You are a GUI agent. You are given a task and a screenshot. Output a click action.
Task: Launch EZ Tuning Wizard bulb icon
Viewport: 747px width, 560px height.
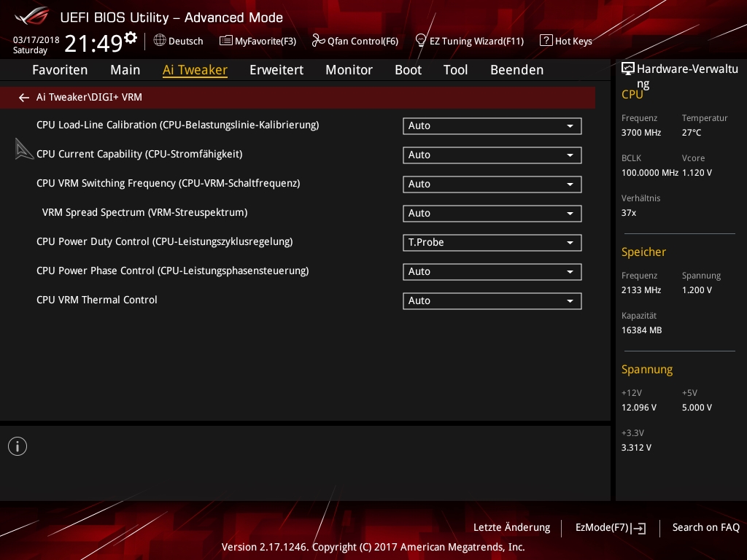420,41
